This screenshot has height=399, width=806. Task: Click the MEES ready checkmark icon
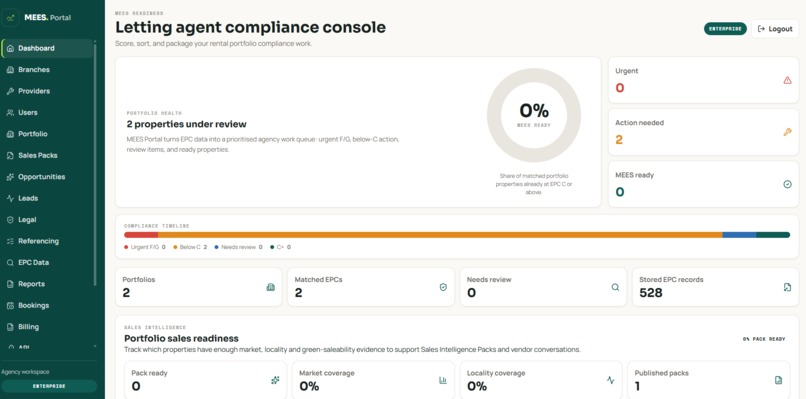(x=787, y=184)
